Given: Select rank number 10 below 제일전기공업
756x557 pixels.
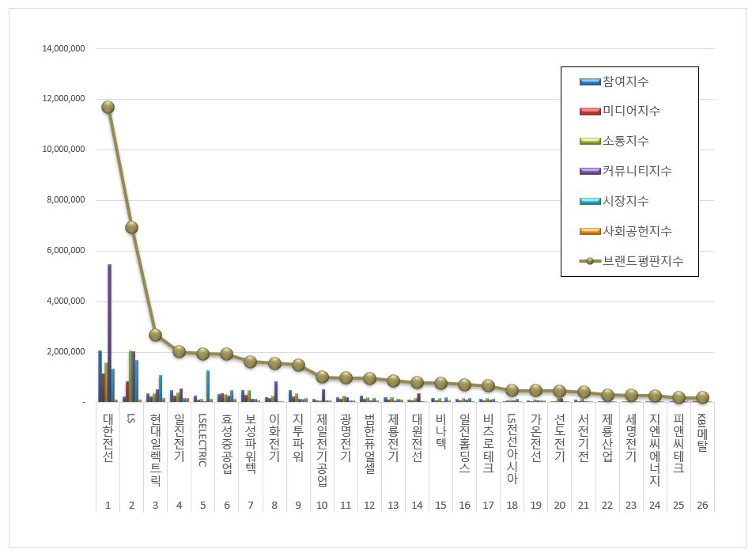Looking at the screenshot, I should click(321, 504).
